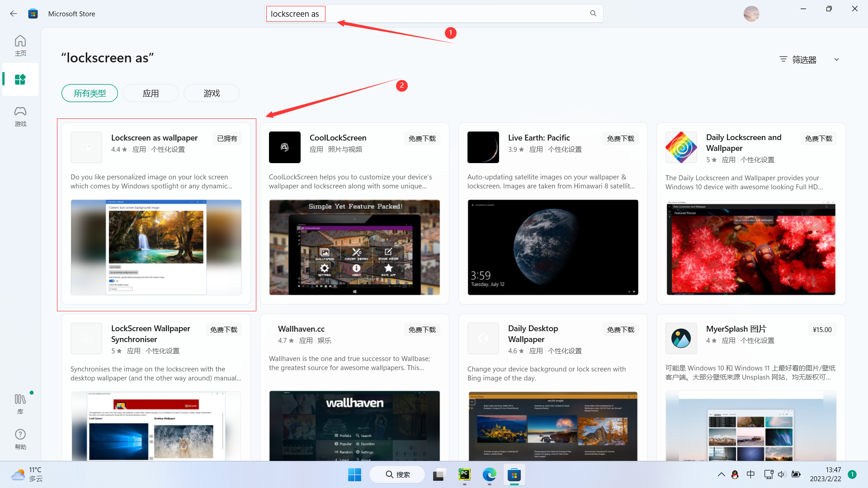Open the Library (库) sidebar section
The height and width of the screenshot is (488, 868).
20,404
